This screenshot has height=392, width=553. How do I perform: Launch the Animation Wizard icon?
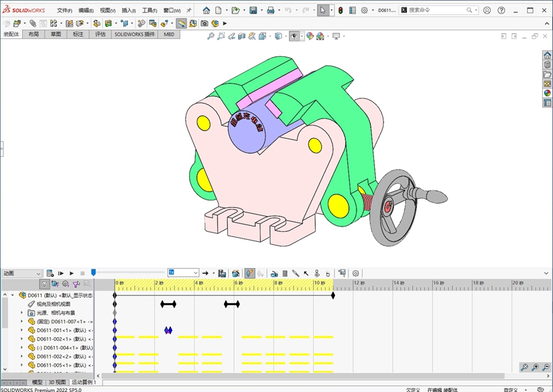(236, 273)
